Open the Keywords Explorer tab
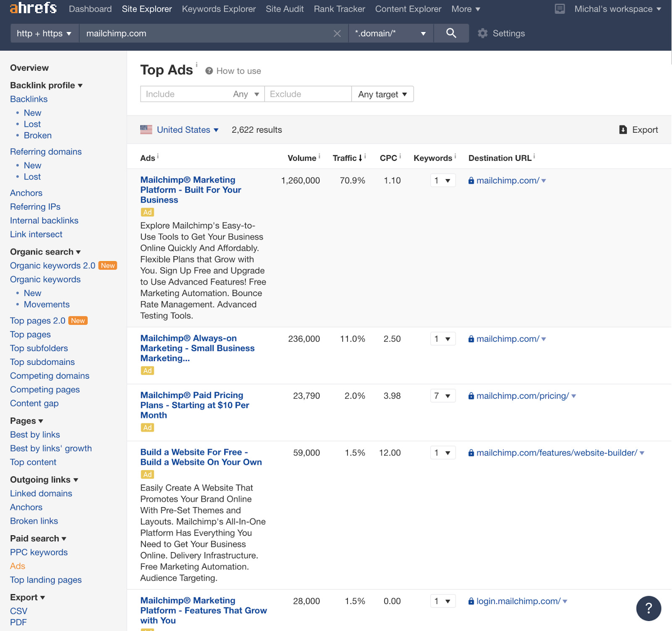The width and height of the screenshot is (672, 631). tap(218, 9)
